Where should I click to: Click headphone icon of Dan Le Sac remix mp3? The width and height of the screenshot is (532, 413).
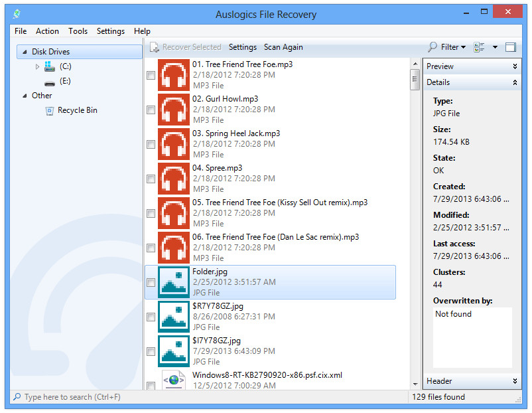coord(173,248)
